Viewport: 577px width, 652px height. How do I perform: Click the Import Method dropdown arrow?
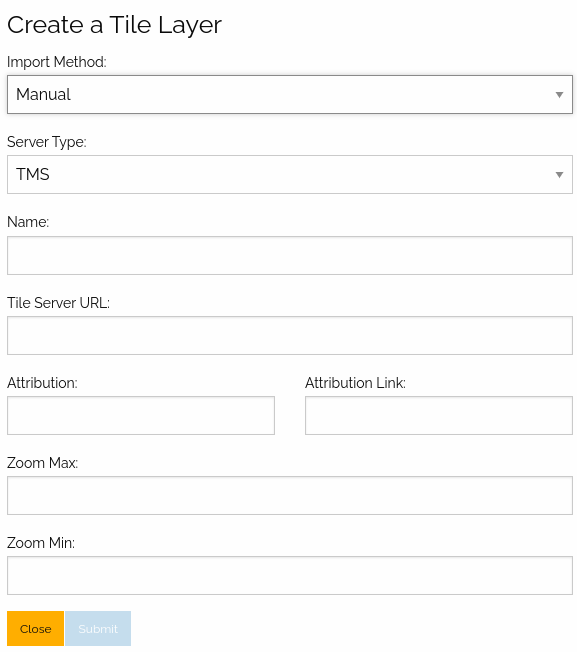click(x=559, y=95)
